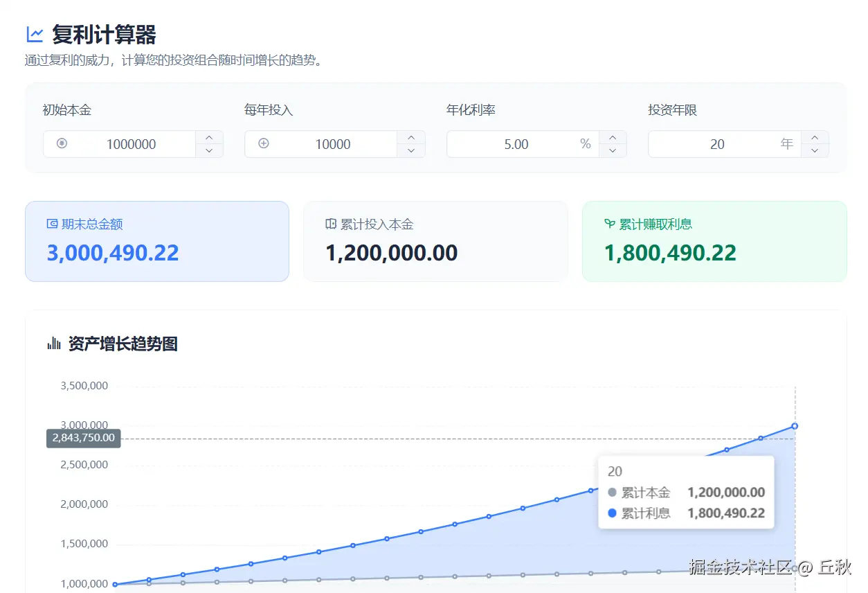Click the plus-circle icon in the 每年投入 field
Screen dimensions: 868x593
[263, 143]
